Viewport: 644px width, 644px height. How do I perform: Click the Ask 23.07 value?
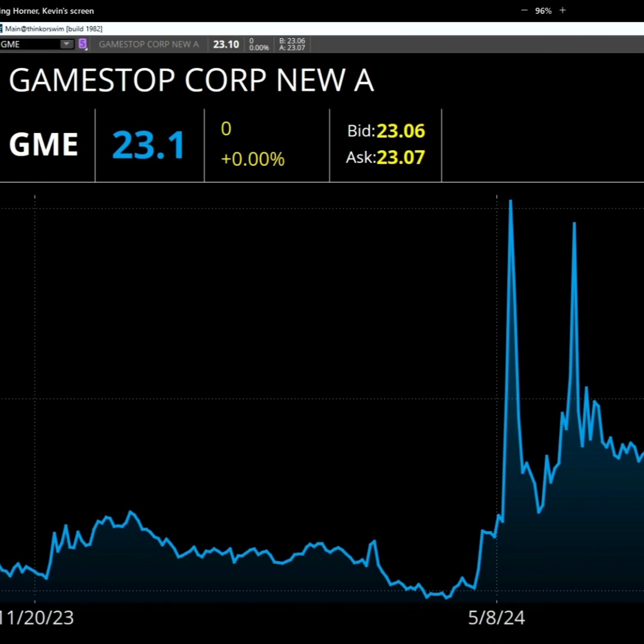tap(401, 157)
